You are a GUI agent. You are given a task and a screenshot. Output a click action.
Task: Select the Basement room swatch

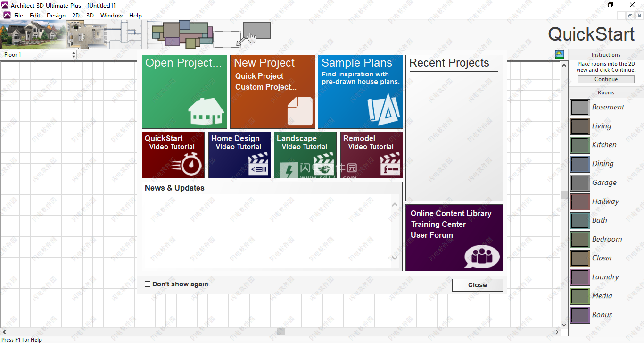click(580, 108)
